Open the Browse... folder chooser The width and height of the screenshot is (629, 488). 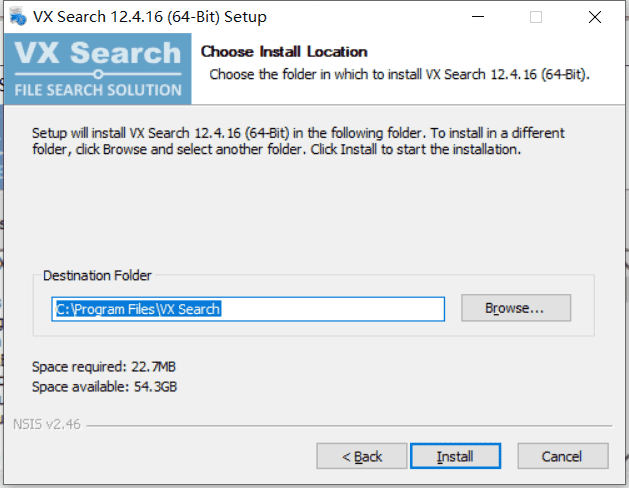(x=516, y=308)
